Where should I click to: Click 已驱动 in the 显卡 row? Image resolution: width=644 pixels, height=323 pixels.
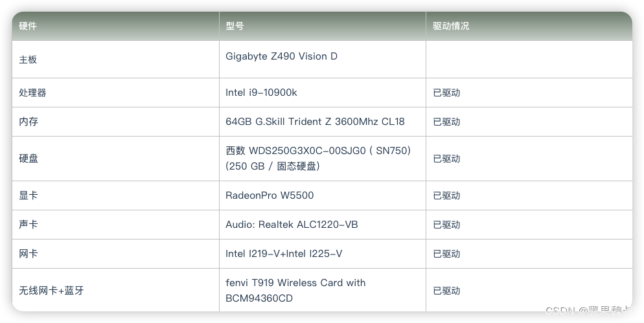tap(446, 195)
